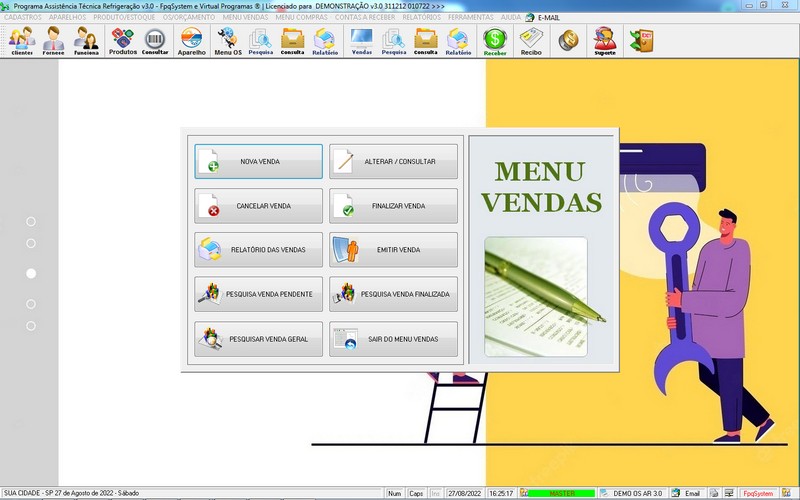Click the 16:25:17 clock in status bar
800x500 pixels.
coord(501,493)
